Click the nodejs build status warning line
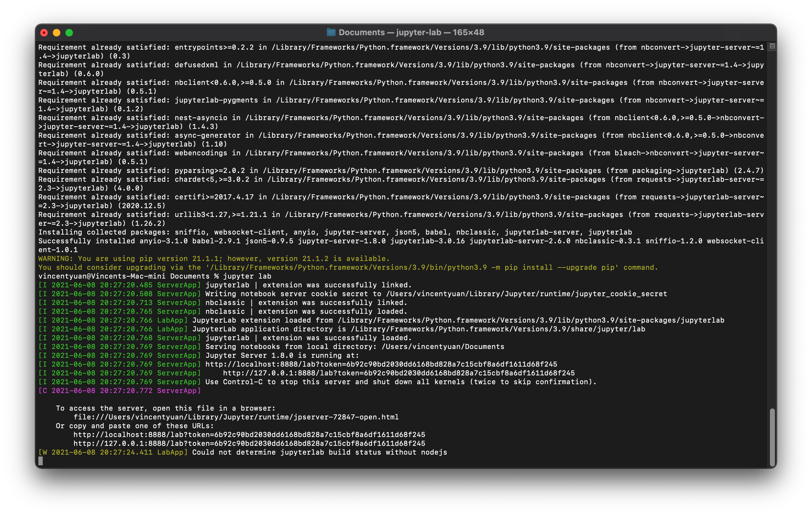 coord(243,452)
